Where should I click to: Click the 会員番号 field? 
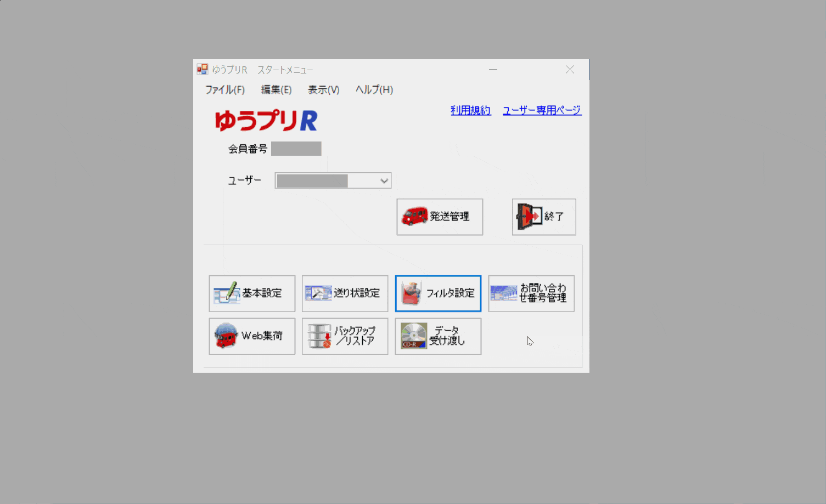(296, 149)
